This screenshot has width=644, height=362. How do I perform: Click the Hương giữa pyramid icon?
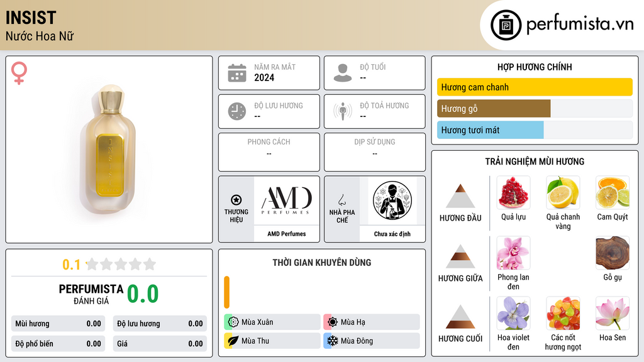coord(460,256)
